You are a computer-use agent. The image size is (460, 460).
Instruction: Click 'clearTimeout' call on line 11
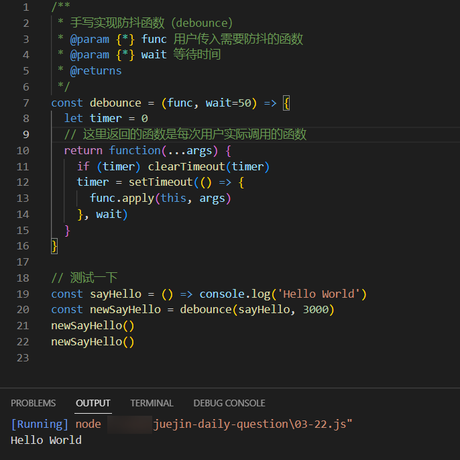pos(186,167)
